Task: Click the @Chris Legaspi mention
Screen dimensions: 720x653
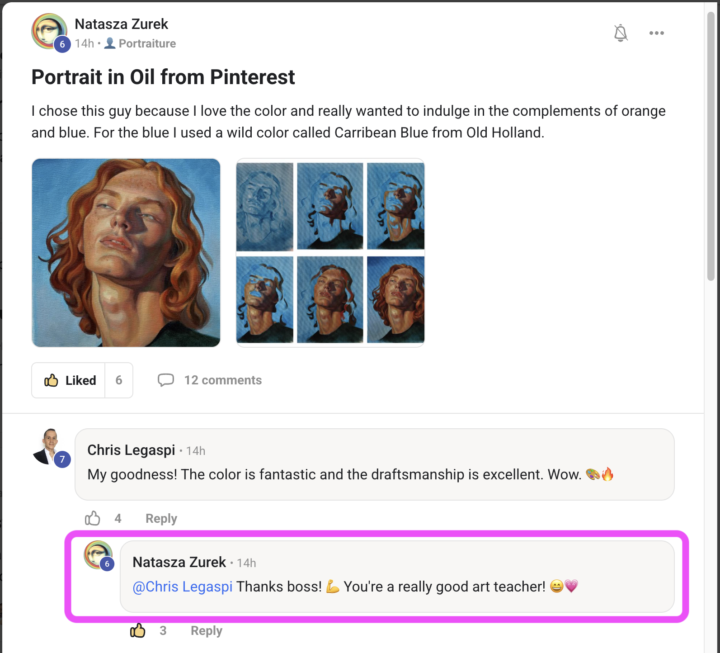Action: pyautogui.click(x=182, y=587)
